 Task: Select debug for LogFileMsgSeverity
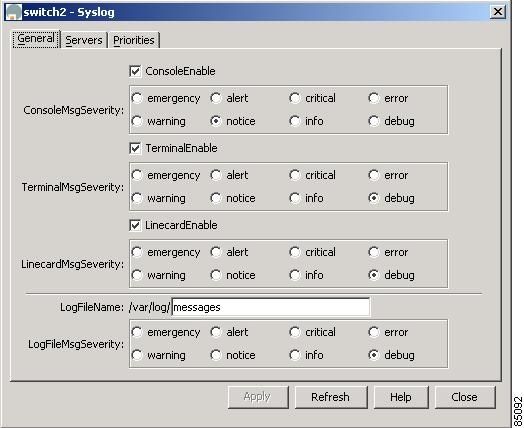pyautogui.click(x=374, y=355)
